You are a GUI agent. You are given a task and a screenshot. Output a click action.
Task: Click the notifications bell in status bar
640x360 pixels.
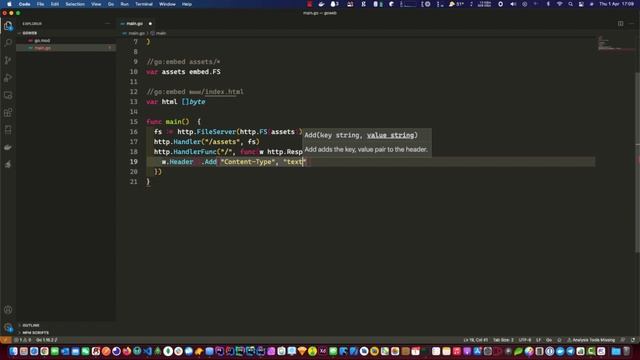coord(633,340)
